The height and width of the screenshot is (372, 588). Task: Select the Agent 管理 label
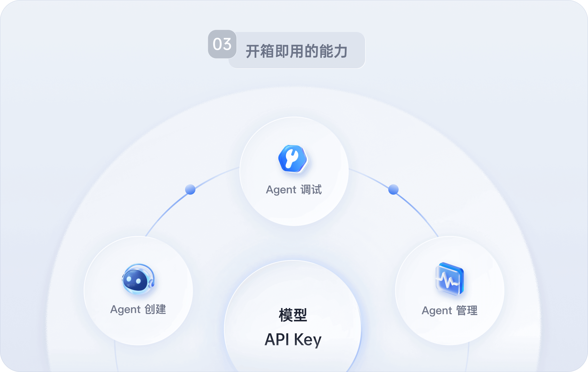click(450, 310)
